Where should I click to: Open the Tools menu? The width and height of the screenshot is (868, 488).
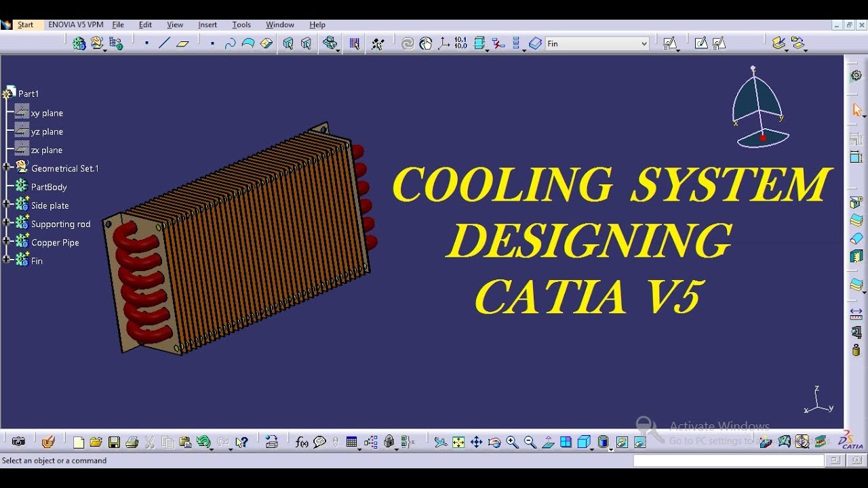241,25
